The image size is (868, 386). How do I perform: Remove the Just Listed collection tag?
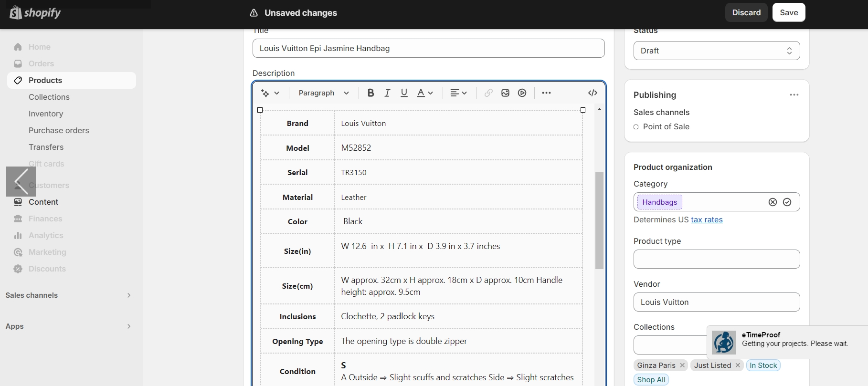[x=738, y=365]
